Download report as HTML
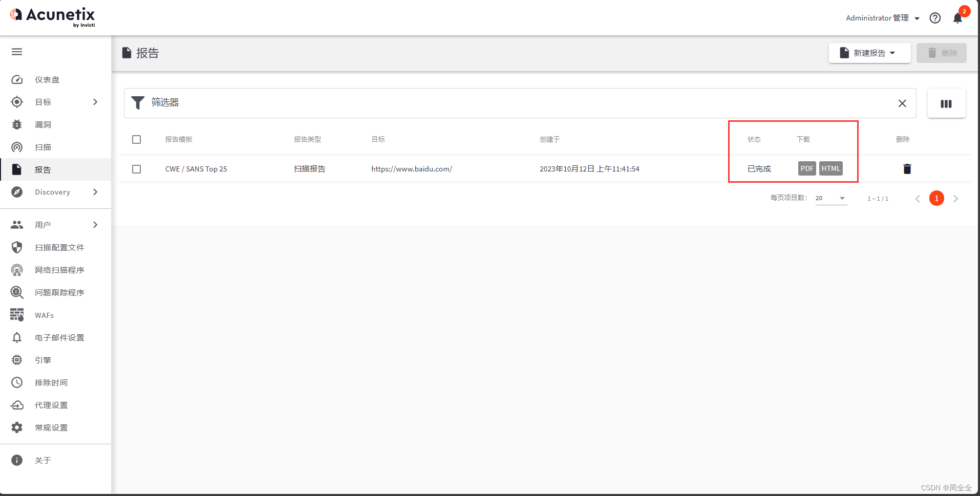Image resolution: width=980 pixels, height=496 pixels. coord(830,168)
